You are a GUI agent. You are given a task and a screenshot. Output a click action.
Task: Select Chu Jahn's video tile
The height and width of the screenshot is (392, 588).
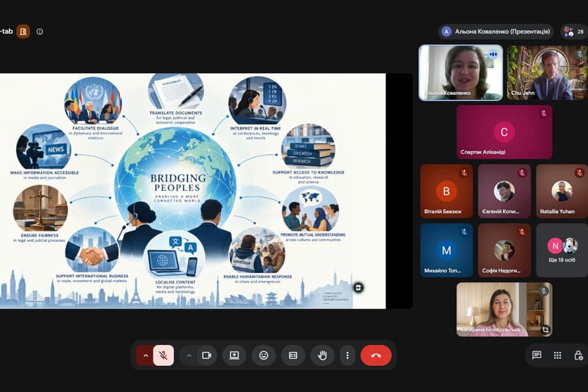547,73
